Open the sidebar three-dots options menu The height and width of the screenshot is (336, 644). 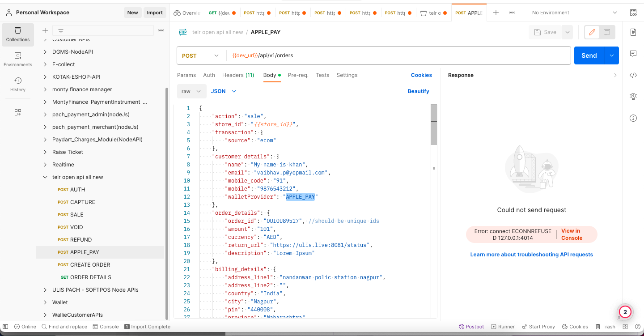point(161,30)
